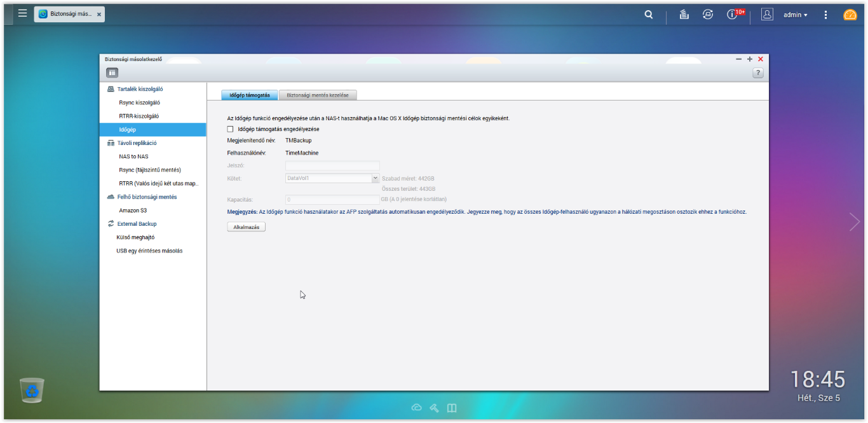Switch to Biztonsági mentés kezelése tab

click(x=318, y=95)
